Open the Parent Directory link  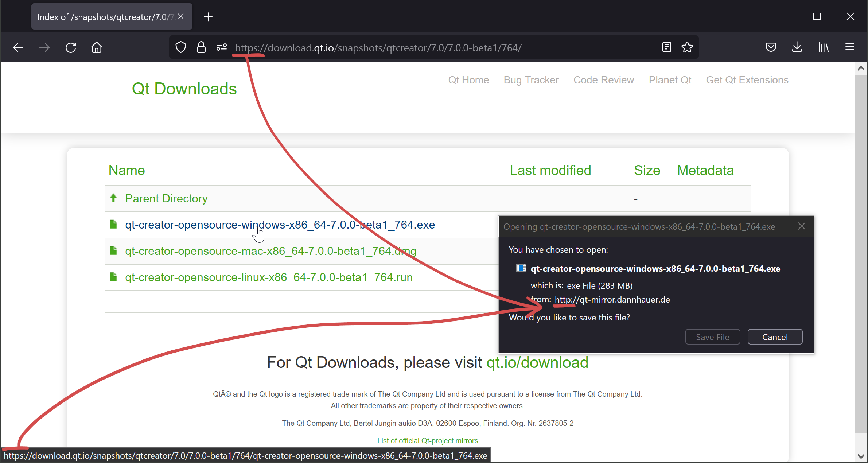pyautogui.click(x=166, y=198)
